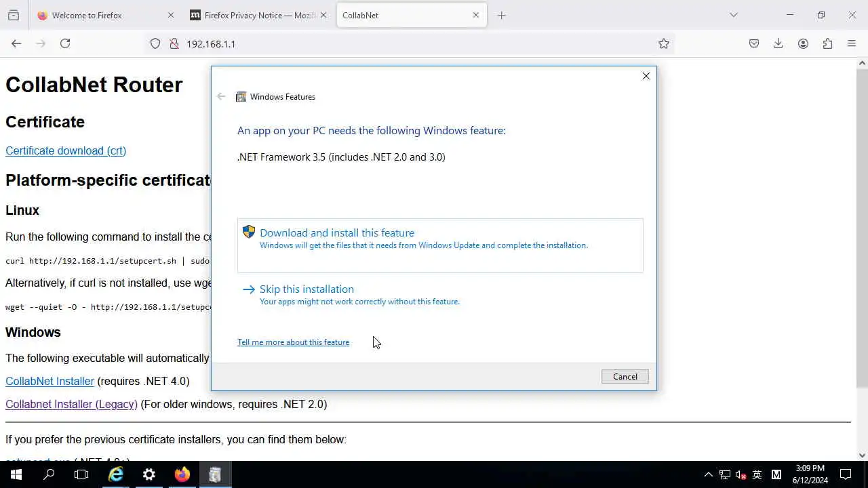Click Firefox back navigation arrow

coord(16,43)
